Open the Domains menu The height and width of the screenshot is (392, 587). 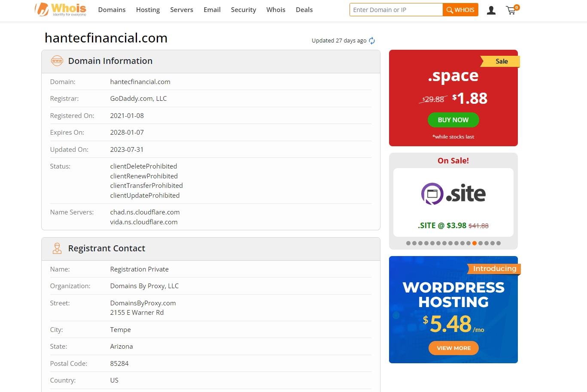(x=112, y=10)
